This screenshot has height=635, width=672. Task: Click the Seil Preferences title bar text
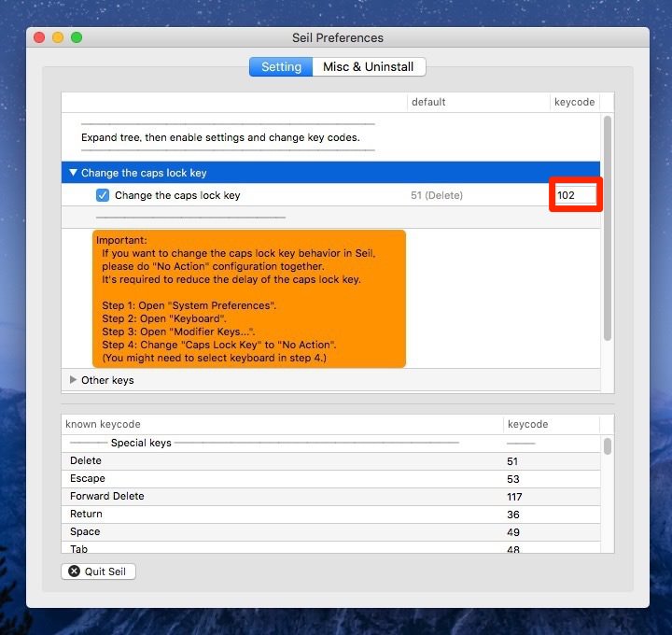click(338, 37)
